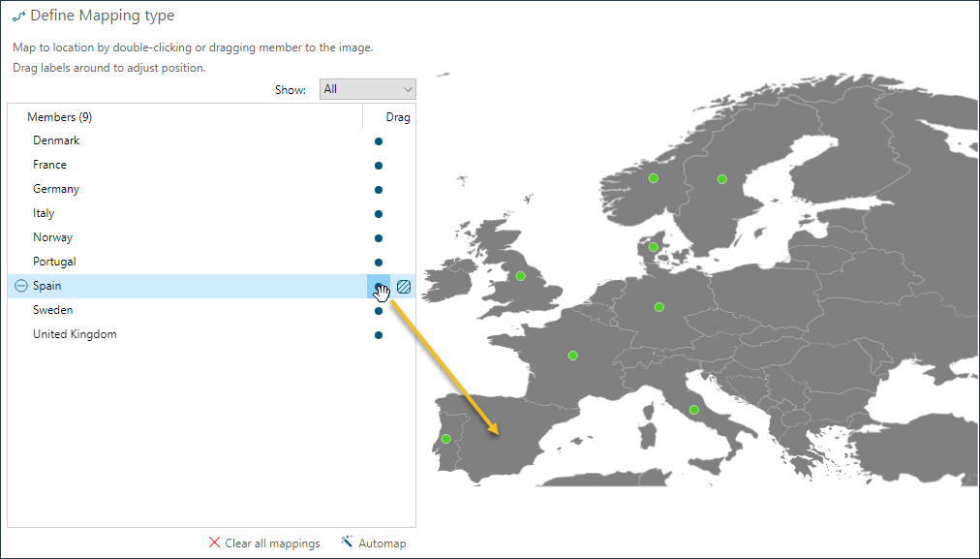Viewport: 980px width, 559px height.
Task: Click the Members (9) column header
Action: (x=185, y=117)
